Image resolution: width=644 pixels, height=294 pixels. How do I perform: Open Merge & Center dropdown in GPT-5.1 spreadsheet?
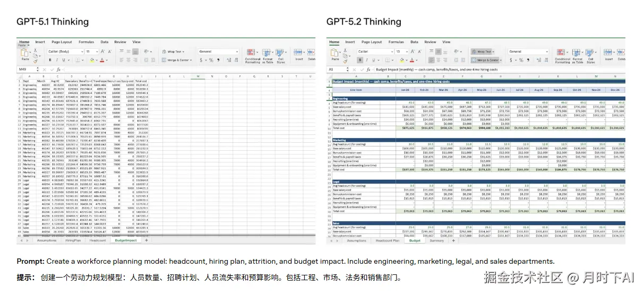pos(191,60)
